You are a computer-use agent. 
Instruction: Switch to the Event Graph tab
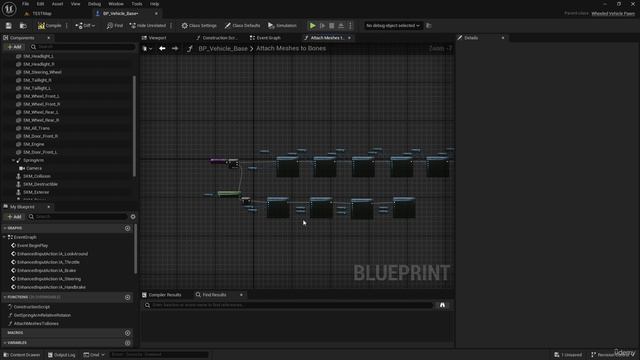(x=268, y=38)
